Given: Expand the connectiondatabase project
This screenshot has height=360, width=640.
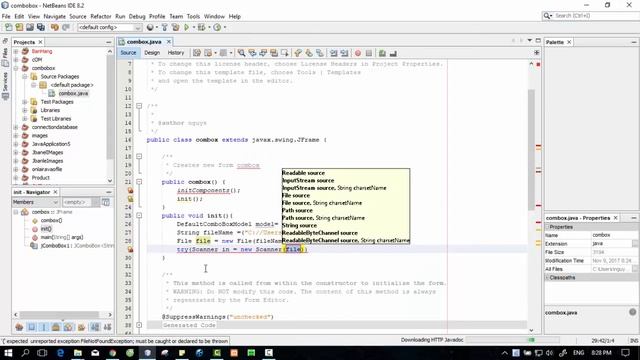Looking at the screenshot, I should point(16,127).
